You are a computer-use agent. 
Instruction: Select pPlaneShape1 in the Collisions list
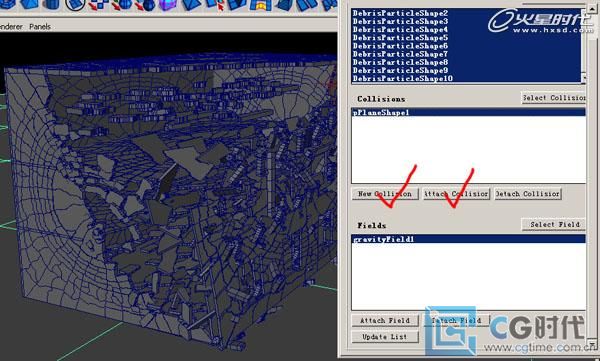pos(468,112)
